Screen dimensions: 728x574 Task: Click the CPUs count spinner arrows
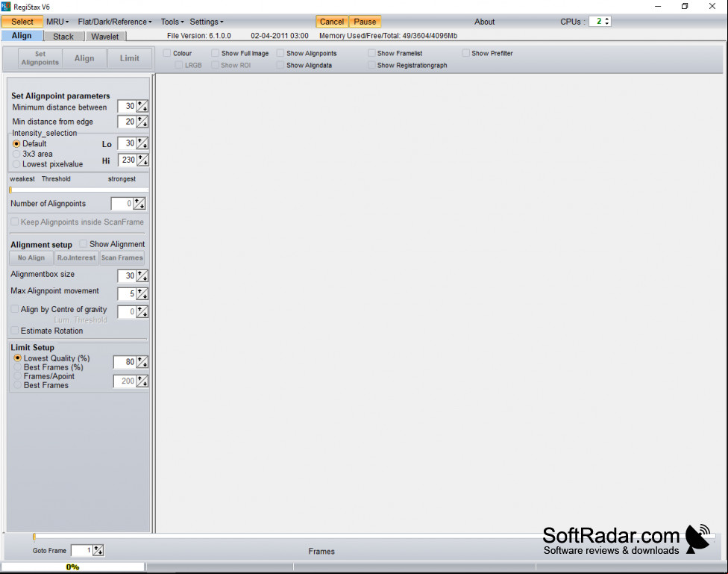pos(607,22)
